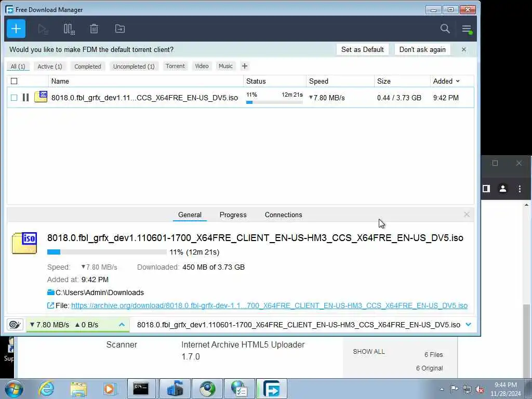Open the download folder icon next to path
Viewport: 532px width, 399px height.
[51, 292]
